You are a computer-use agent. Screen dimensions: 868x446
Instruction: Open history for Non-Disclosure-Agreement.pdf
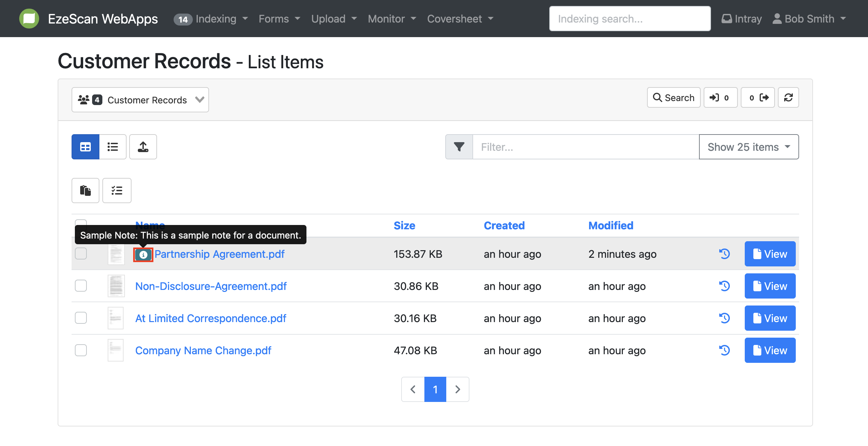click(x=724, y=286)
